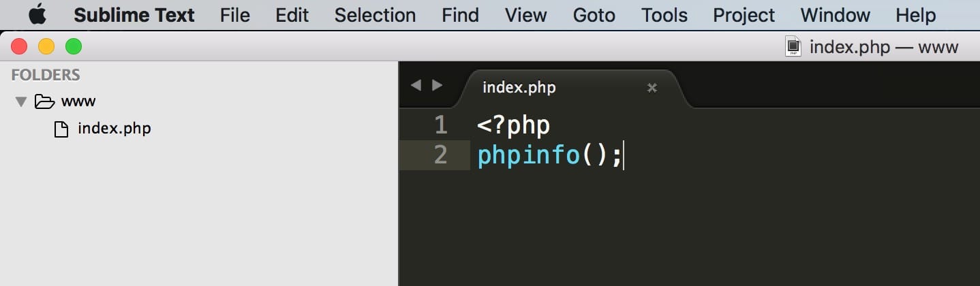Click the PHP document icon in title bar
The height and width of the screenshot is (286, 980).
coord(793,47)
